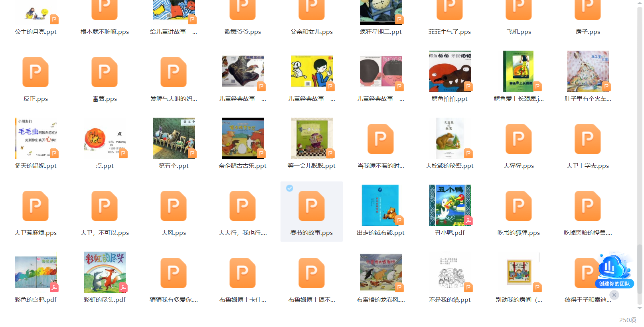This screenshot has width=644, height=327.
Task: Open the 丑小鸭.pdf thumbnail
Action: (450, 205)
